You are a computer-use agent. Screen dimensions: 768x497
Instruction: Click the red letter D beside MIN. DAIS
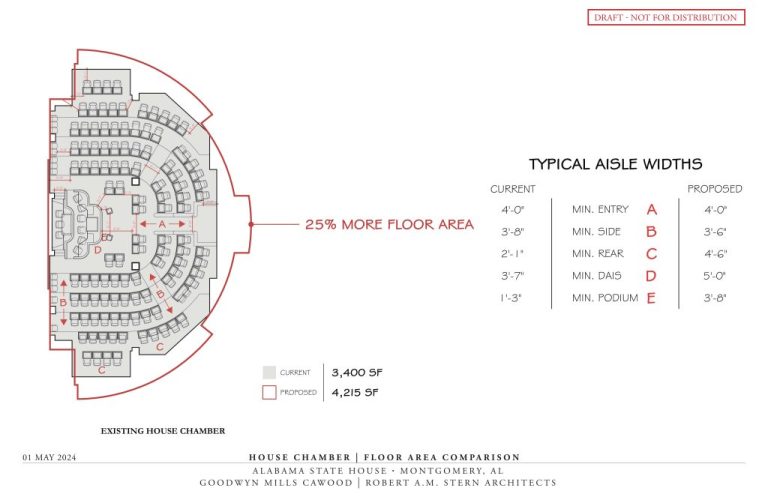pyautogui.click(x=651, y=276)
